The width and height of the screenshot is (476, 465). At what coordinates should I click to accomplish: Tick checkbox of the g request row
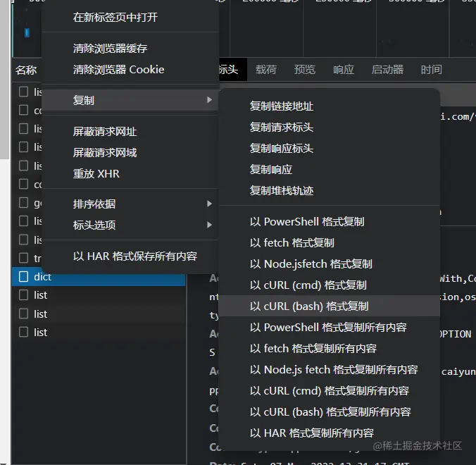pos(23,203)
